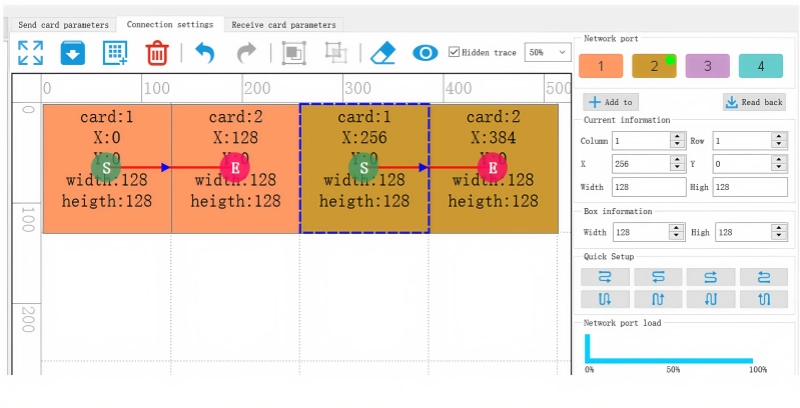The width and height of the screenshot is (800, 408).
Task: Click second Quick Setup bottom-row vertical icon
Action: pos(658,299)
